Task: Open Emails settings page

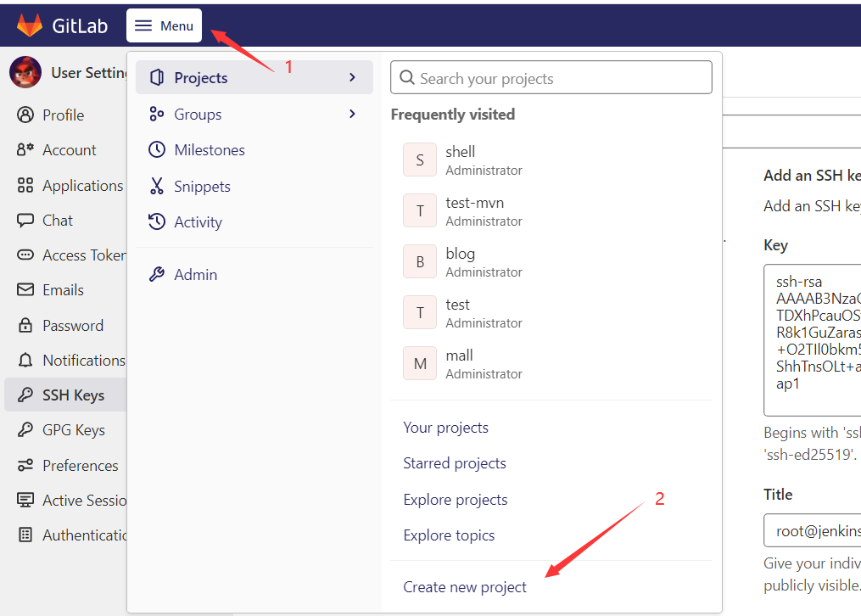Action: [x=63, y=290]
